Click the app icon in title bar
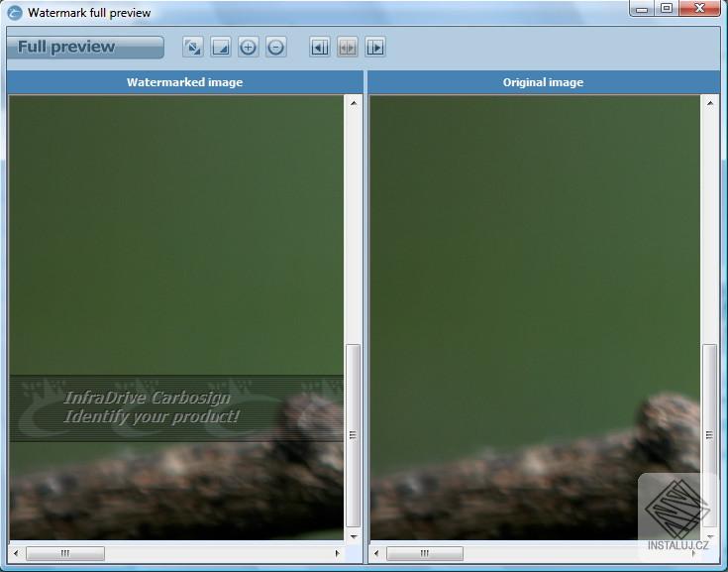This screenshot has width=728, height=572. [15, 13]
